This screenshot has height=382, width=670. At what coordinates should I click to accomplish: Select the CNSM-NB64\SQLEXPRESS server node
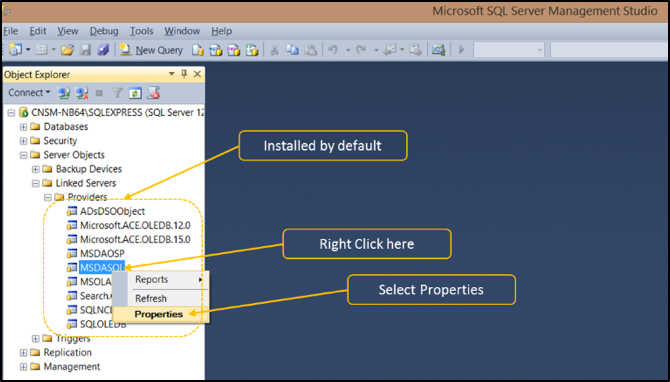pos(118,112)
